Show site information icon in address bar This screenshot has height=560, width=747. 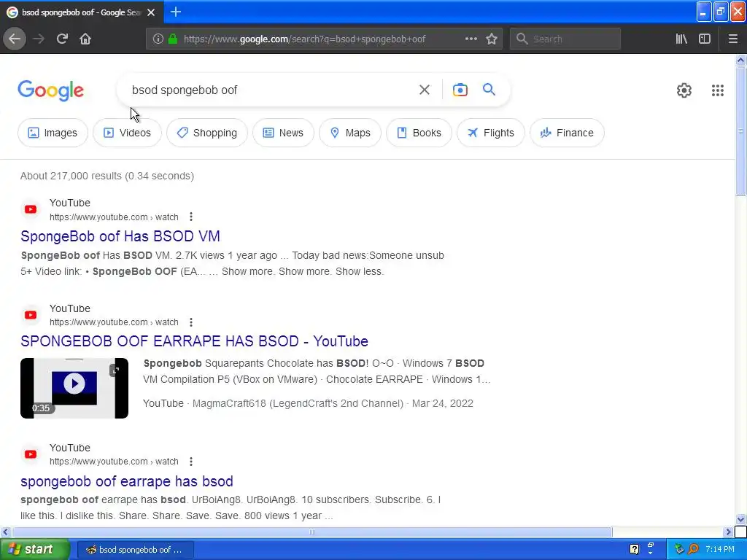tap(158, 39)
